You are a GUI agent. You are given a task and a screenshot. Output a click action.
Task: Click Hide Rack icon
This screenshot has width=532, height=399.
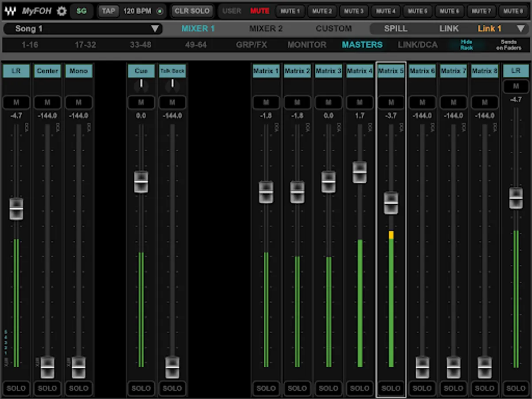pos(466,45)
